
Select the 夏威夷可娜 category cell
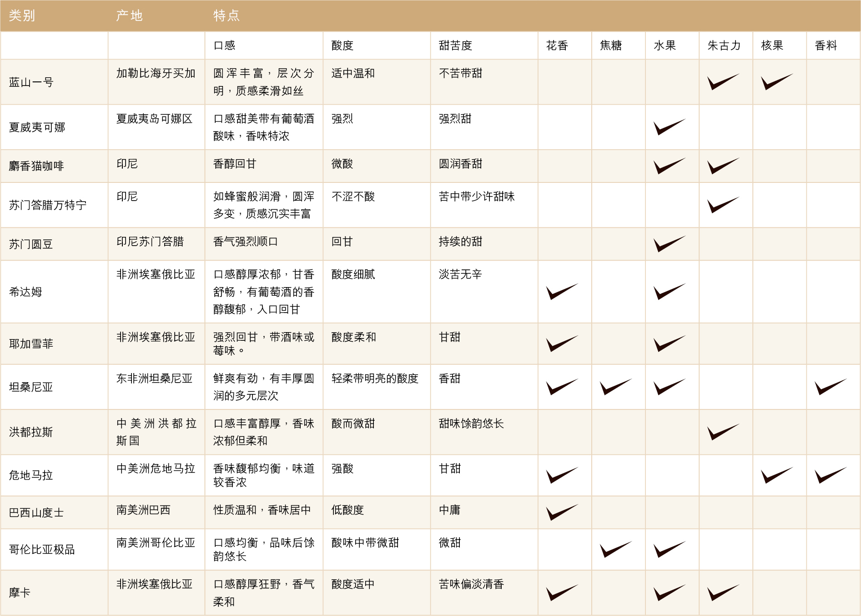(x=54, y=127)
